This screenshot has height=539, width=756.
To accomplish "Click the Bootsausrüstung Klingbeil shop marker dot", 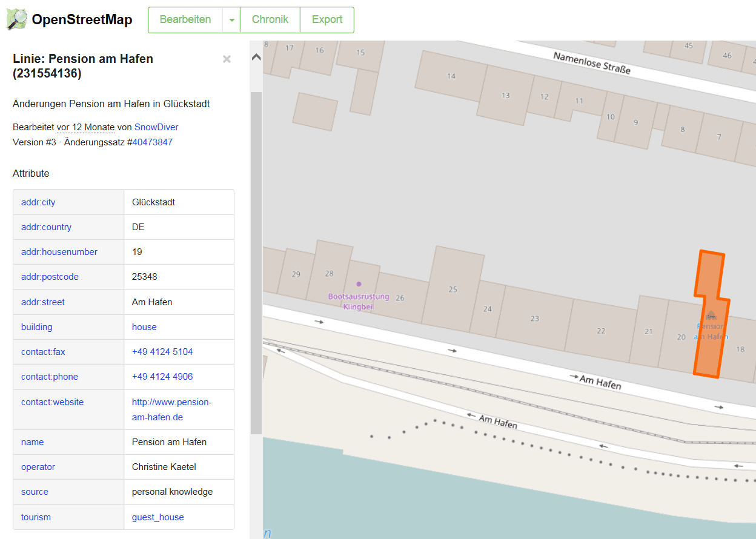I will click(x=359, y=283).
